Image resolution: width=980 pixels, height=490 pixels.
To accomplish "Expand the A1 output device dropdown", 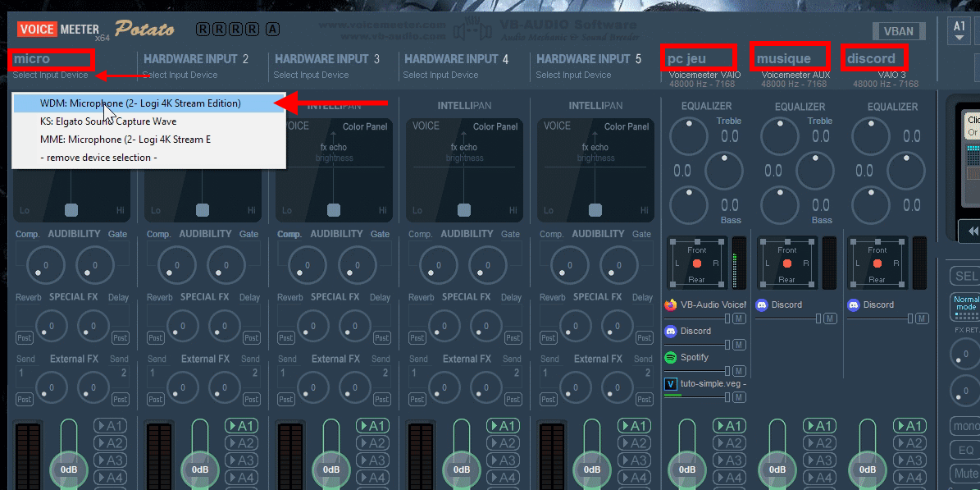I will (959, 31).
